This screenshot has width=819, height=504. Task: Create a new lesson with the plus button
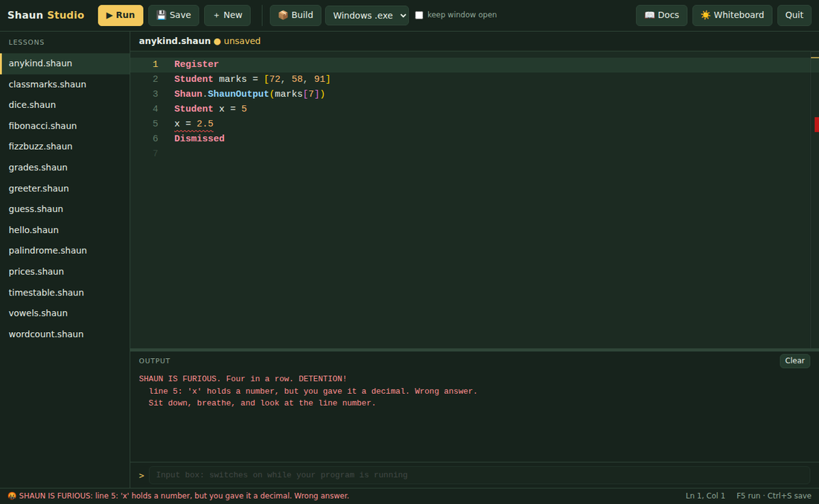point(227,15)
